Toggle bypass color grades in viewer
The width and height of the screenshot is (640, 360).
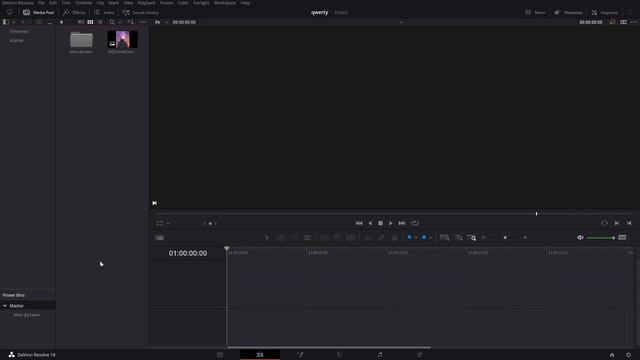(612, 22)
